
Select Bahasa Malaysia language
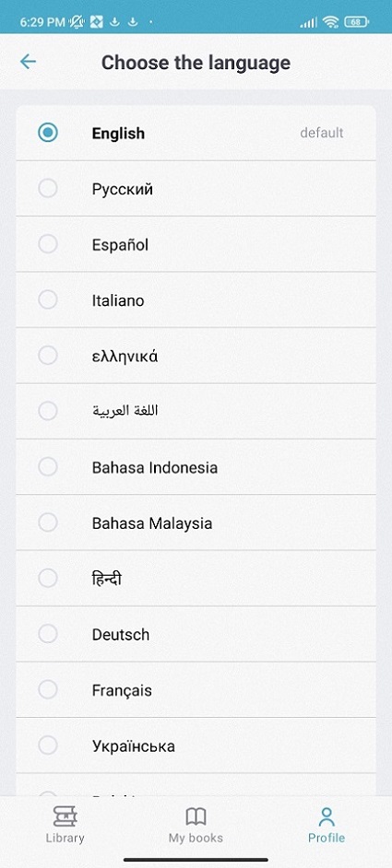pos(196,522)
